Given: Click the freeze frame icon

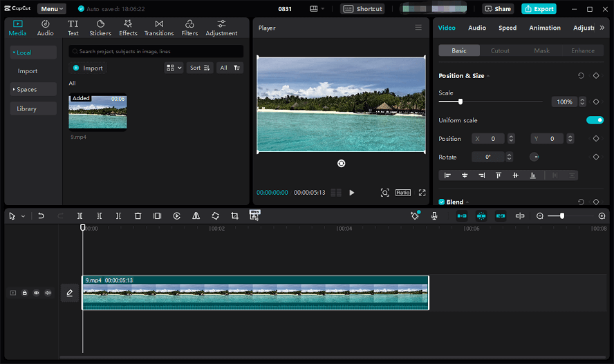Looking at the screenshot, I should click(x=157, y=215).
